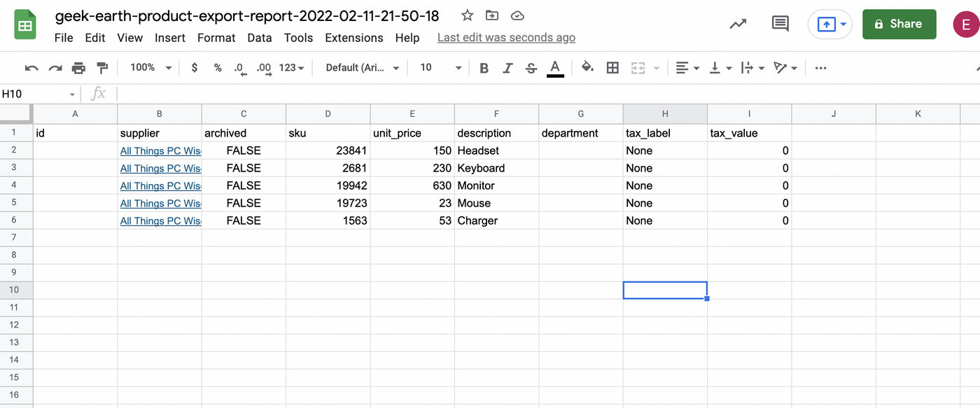980x408 pixels.
Task: Click the move to folder icon
Action: pos(492,15)
